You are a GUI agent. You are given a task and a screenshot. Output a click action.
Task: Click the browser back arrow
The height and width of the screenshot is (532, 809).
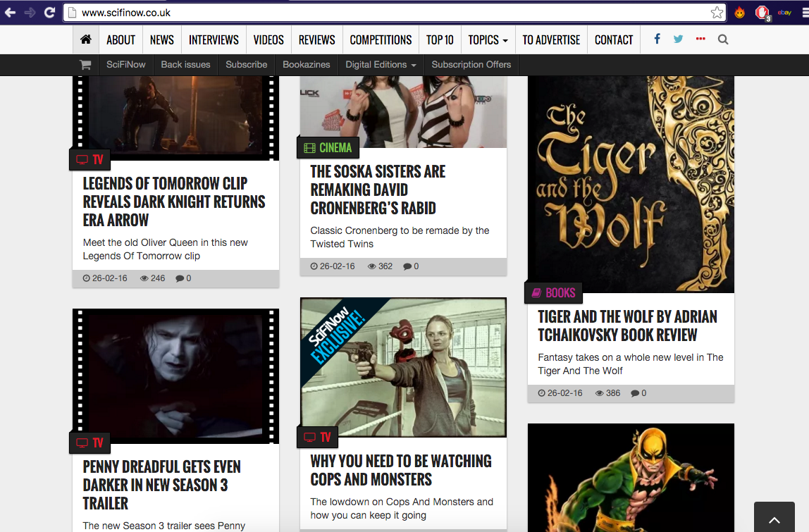(x=11, y=13)
